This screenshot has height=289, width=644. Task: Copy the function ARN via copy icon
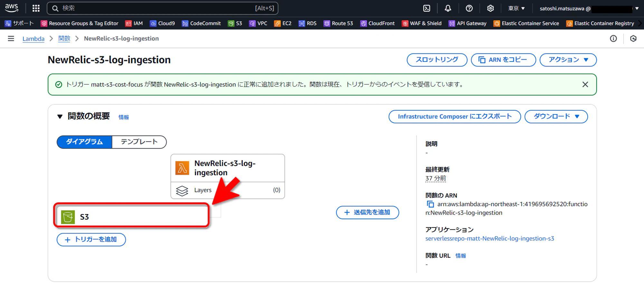[x=430, y=204]
